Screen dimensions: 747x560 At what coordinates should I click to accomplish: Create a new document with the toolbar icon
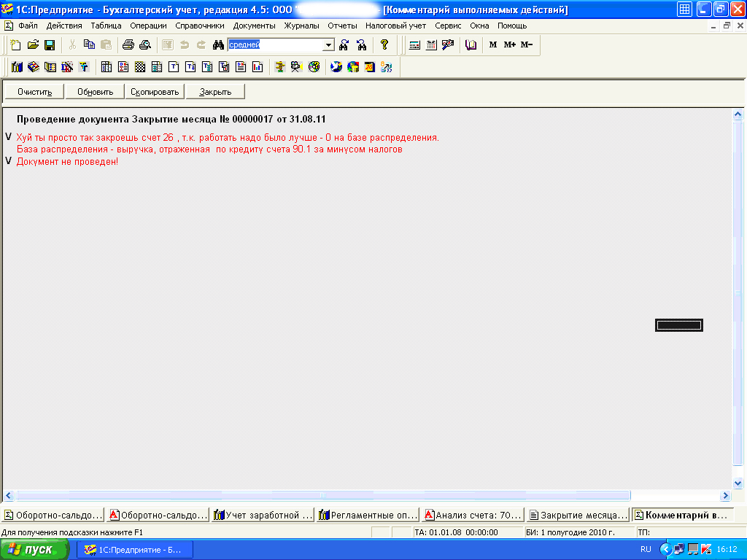[x=16, y=44]
